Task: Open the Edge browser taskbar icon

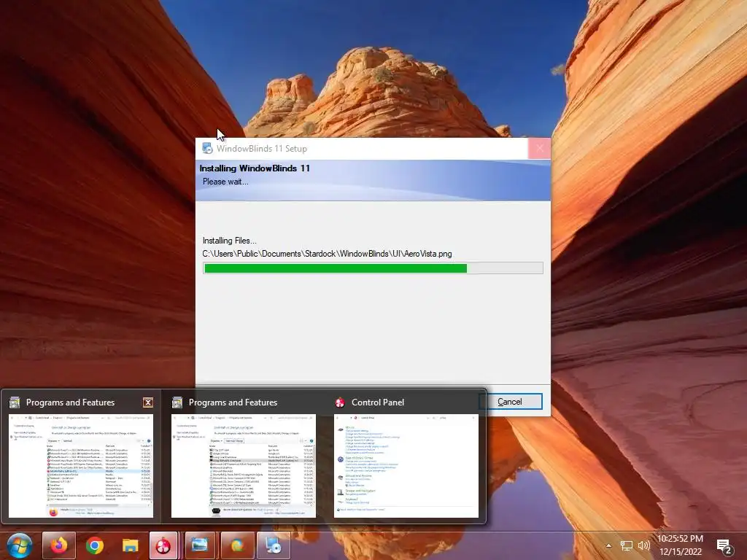Action: (x=237, y=545)
